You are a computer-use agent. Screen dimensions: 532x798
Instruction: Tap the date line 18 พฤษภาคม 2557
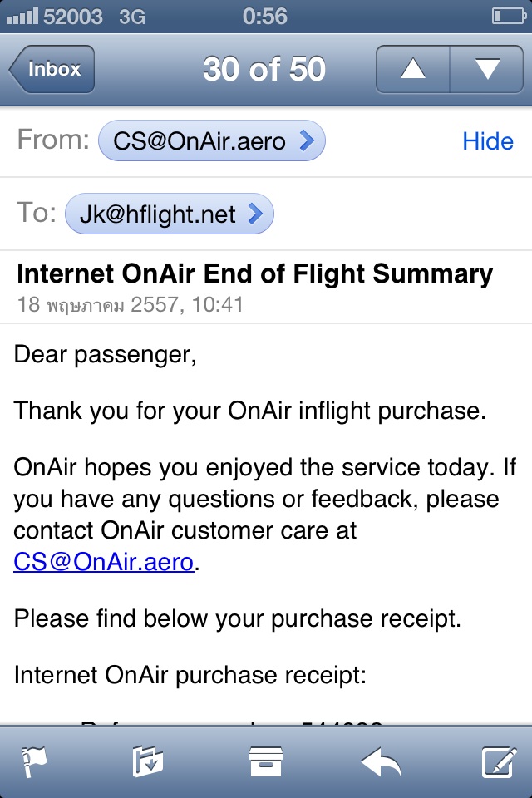131,305
